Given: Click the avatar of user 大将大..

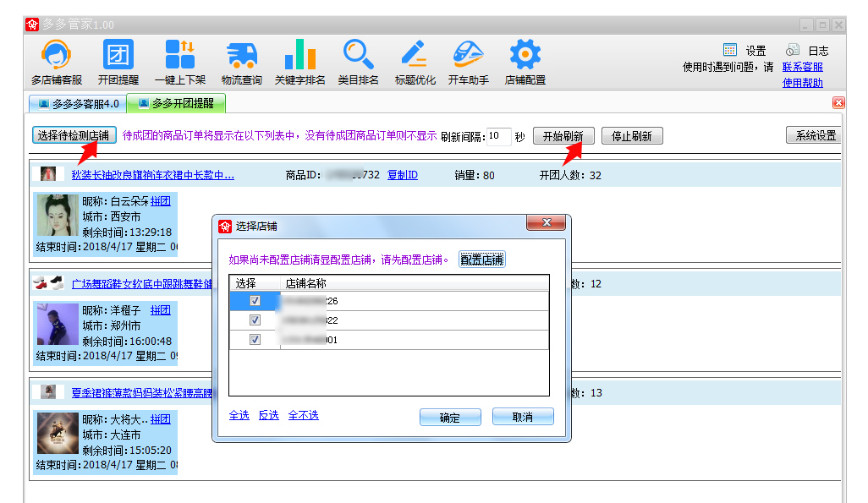Looking at the screenshot, I should [58, 434].
